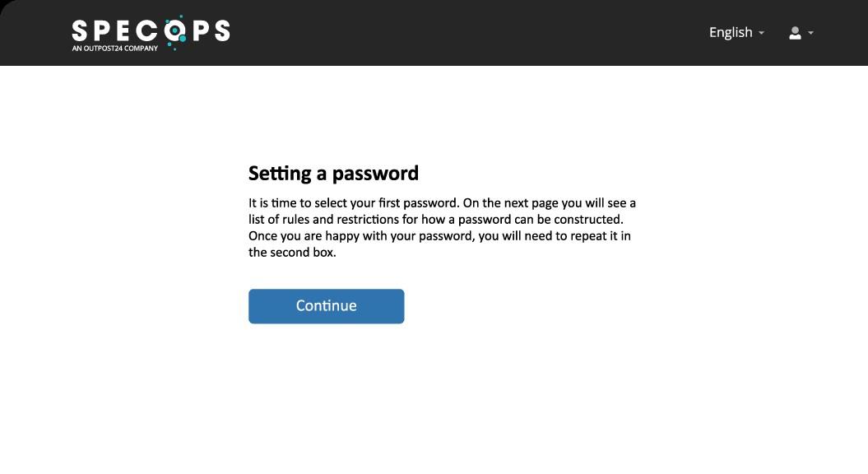Click the Continue button
The width and height of the screenshot is (868, 474).
pyautogui.click(x=326, y=306)
